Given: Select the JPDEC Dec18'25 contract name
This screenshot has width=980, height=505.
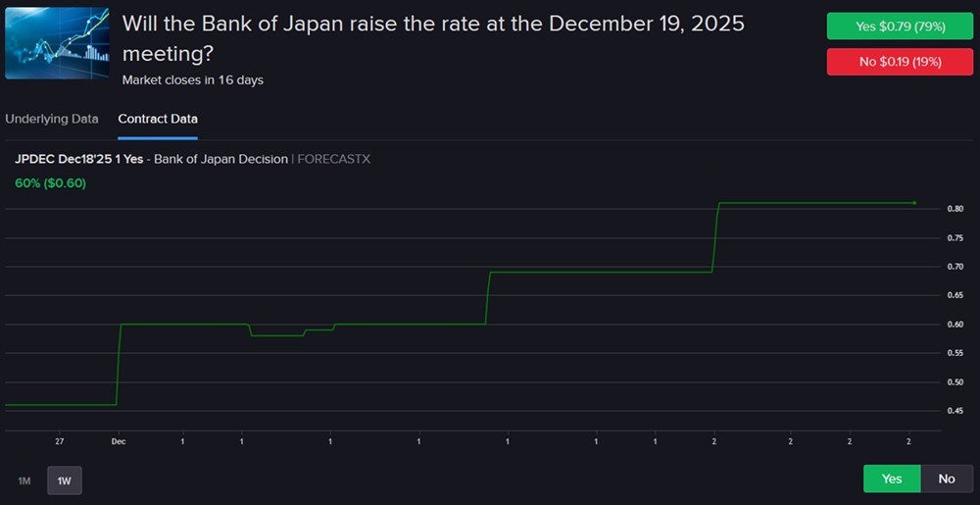Looking at the screenshot, I should [x=79, y=159].
